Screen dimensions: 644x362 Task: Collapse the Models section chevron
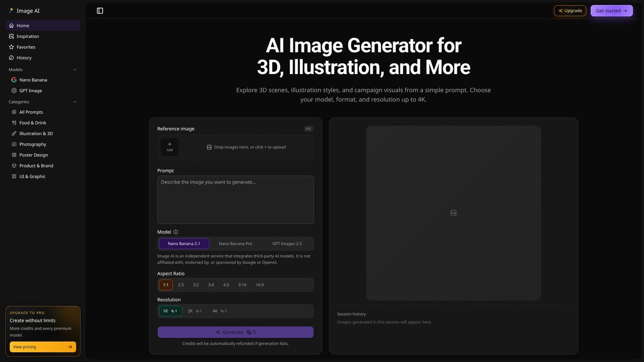pyautogui.click(x=75, y=70)
